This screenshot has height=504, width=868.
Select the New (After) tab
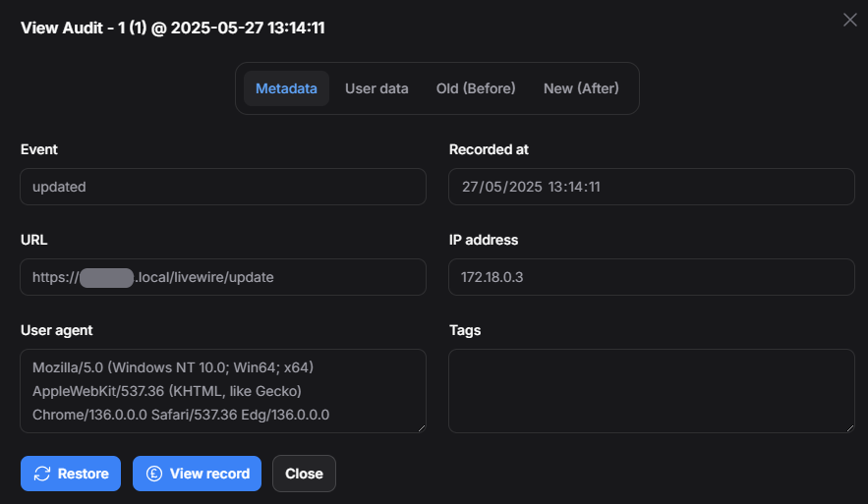point(581,88)
